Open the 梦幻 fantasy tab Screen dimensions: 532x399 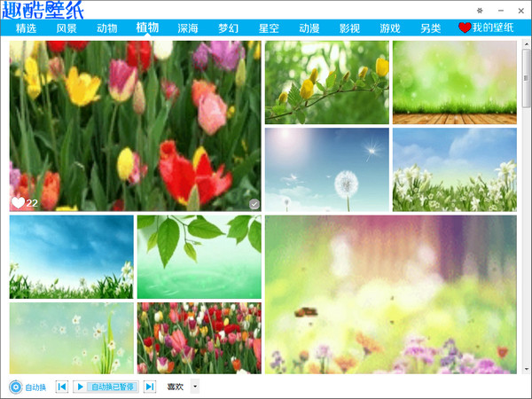(x=228, y=28)
